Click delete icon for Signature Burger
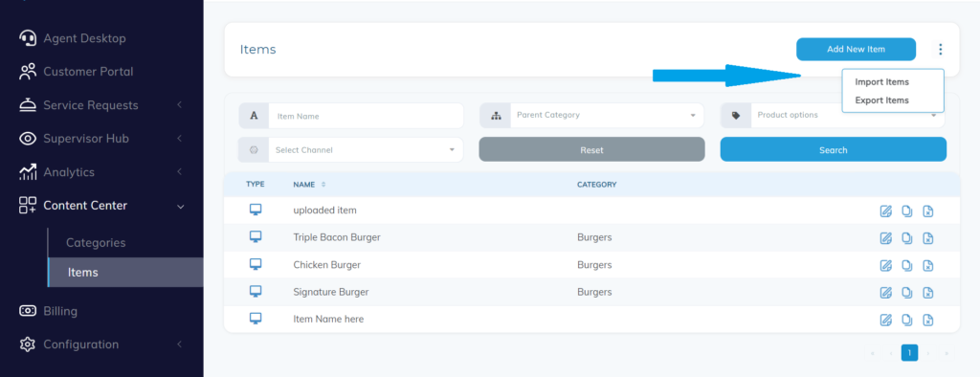Viewport: 980px width, 377px height. tap(928, 292)
